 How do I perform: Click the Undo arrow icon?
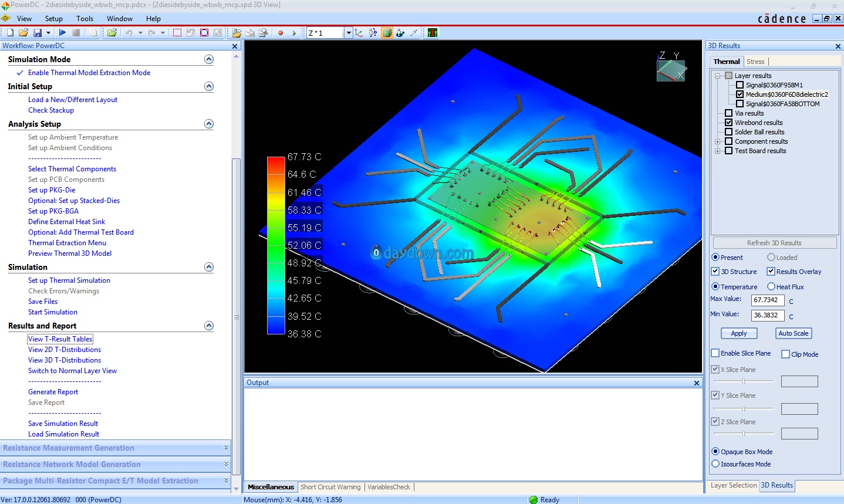pyautogui.click(x=129, y=33)
